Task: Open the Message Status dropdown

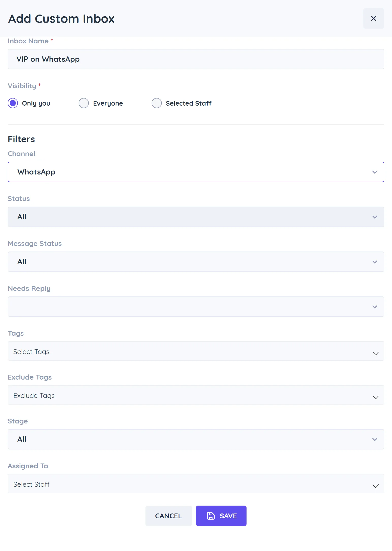Action: [196, 262]
